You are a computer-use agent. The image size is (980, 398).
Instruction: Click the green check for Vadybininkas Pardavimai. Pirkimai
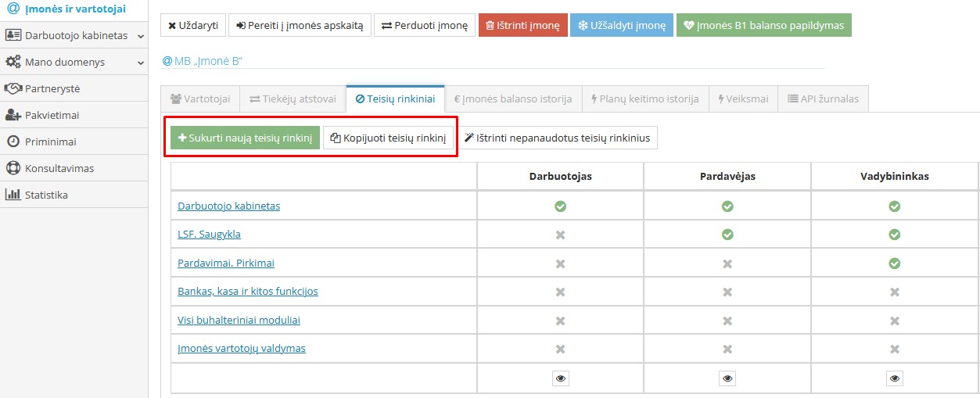click(x=895, y=264)
